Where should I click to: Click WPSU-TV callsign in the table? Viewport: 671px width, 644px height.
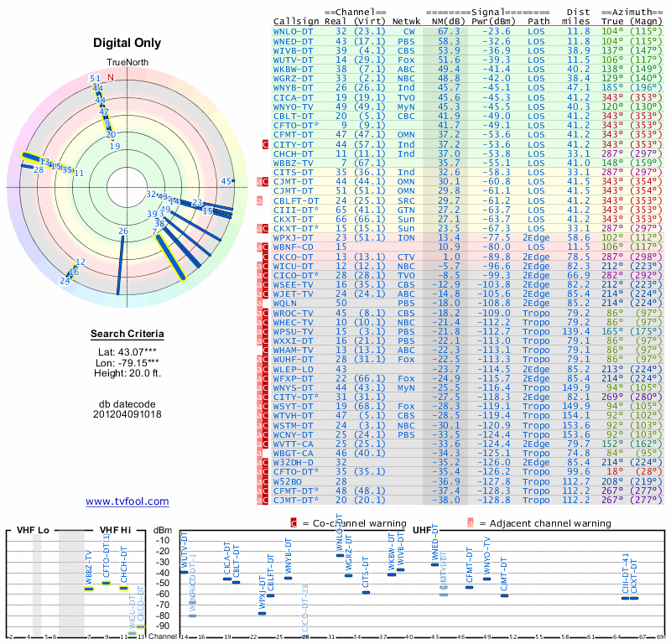click(x=293, y=331)
